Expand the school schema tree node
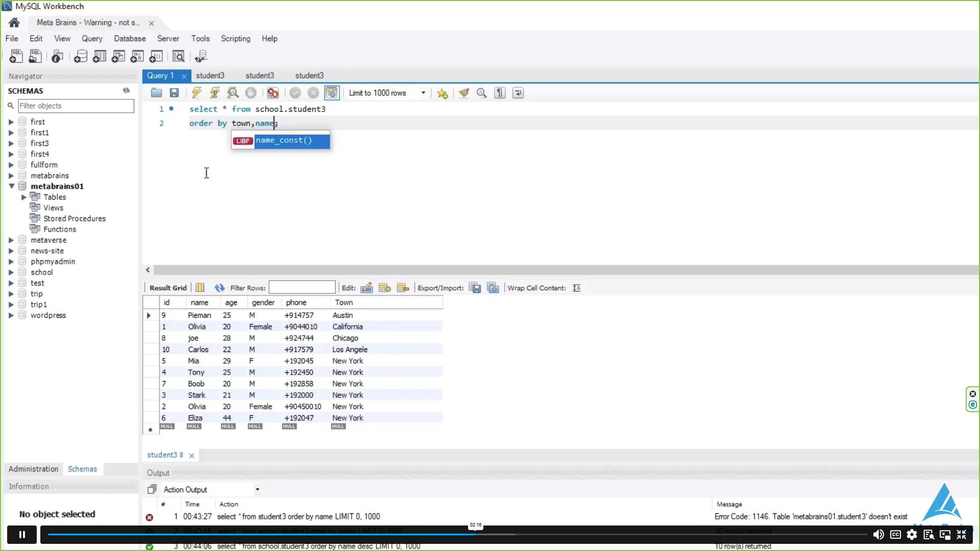Viewport: 980px width, 551px height. coord(11,272)
